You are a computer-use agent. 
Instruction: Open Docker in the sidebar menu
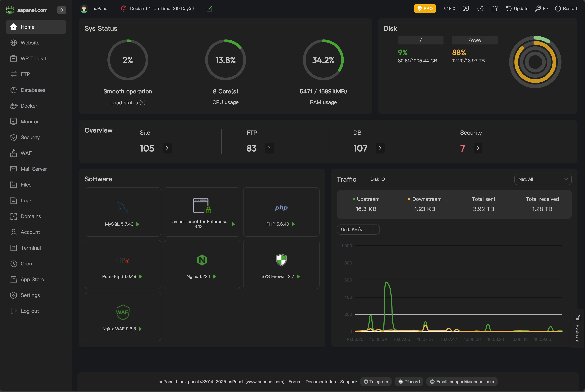(29, 106)
